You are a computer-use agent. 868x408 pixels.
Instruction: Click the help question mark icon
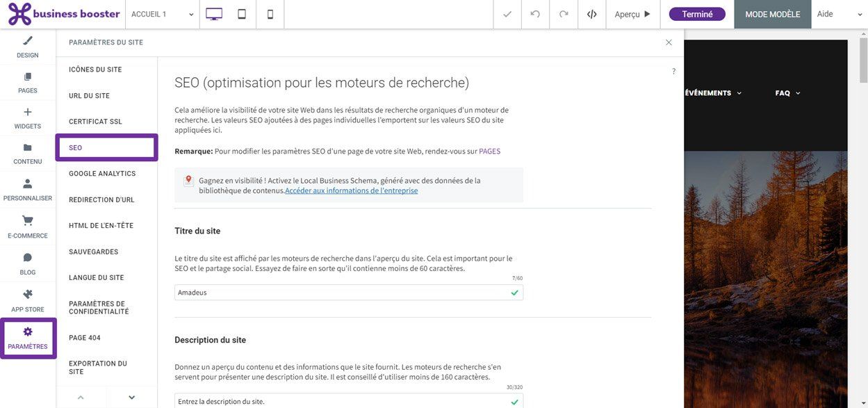673,71
